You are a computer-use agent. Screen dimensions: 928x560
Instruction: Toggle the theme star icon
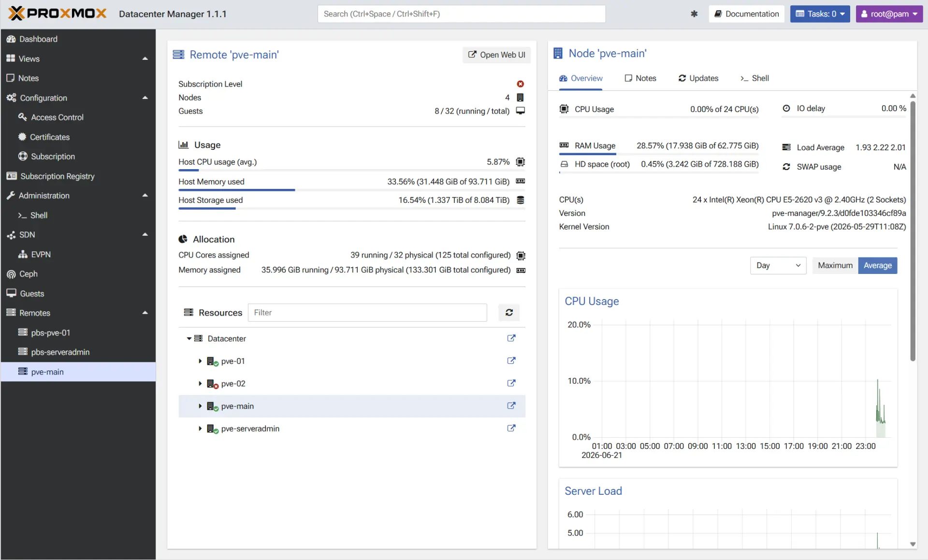point(694,14)
